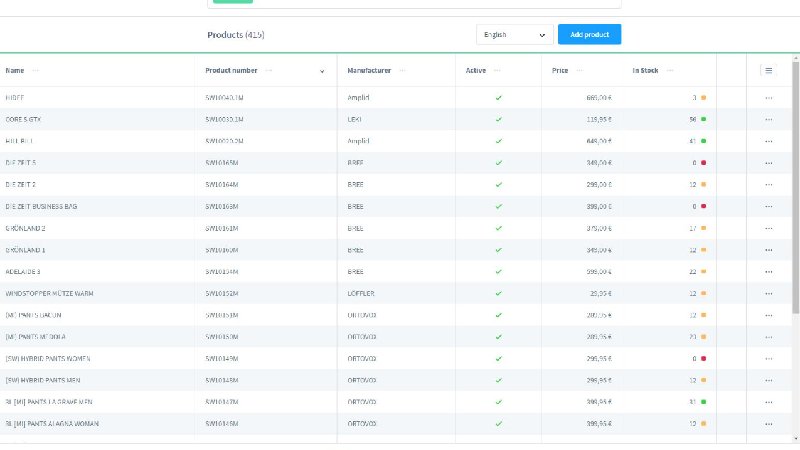Click ORTOVOX manufacturer in HYBRID PANTS MEN row
This screenshot has height=450, width=800.
[x=362, y=380]
